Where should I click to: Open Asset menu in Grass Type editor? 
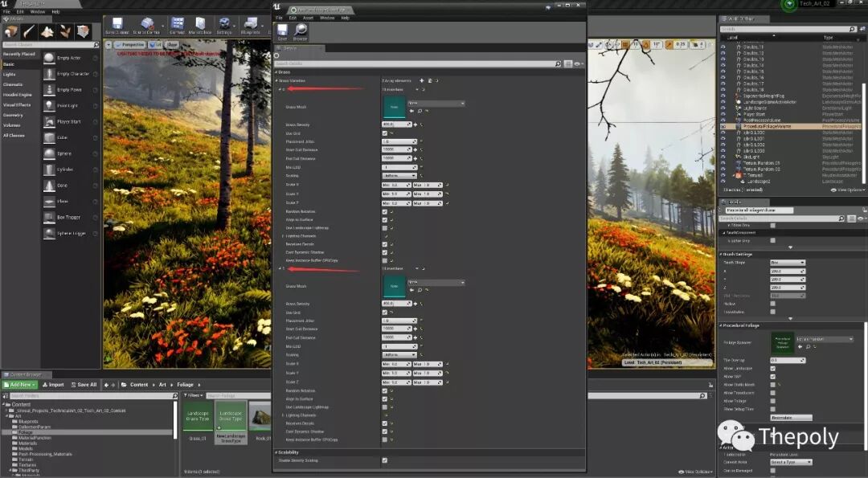click(x=308, y=18)
